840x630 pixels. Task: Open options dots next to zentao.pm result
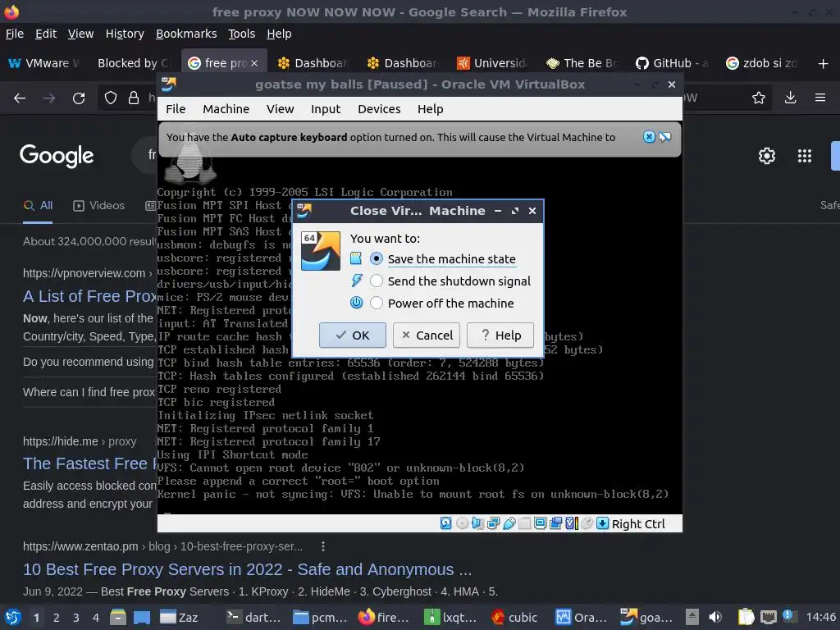click(322, 546)
